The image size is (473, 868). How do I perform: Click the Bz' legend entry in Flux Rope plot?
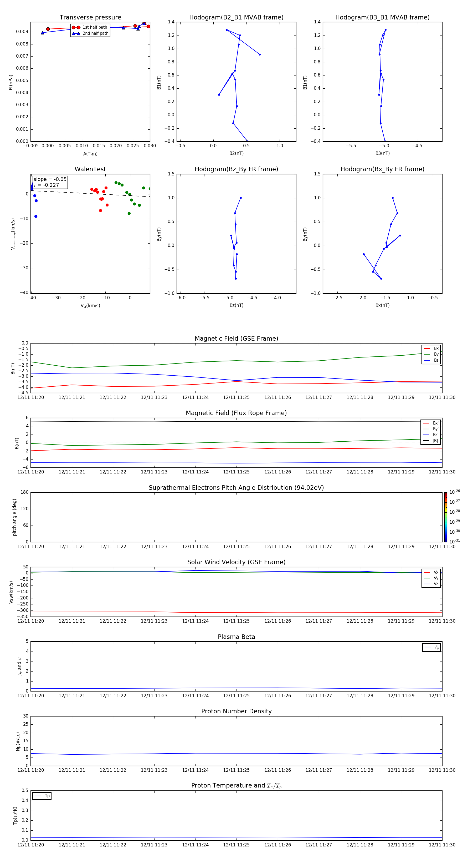(431, 435)
